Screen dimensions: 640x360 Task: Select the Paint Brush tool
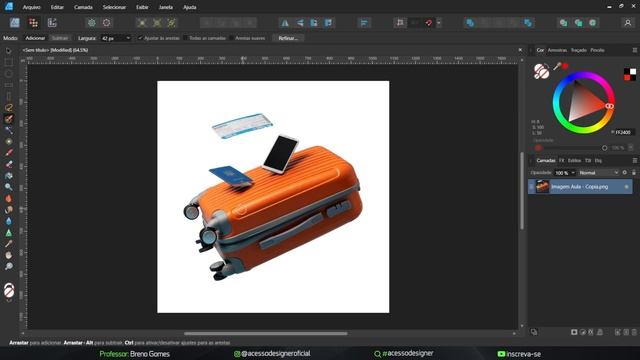pyautogui.click(x=9, y=153)
